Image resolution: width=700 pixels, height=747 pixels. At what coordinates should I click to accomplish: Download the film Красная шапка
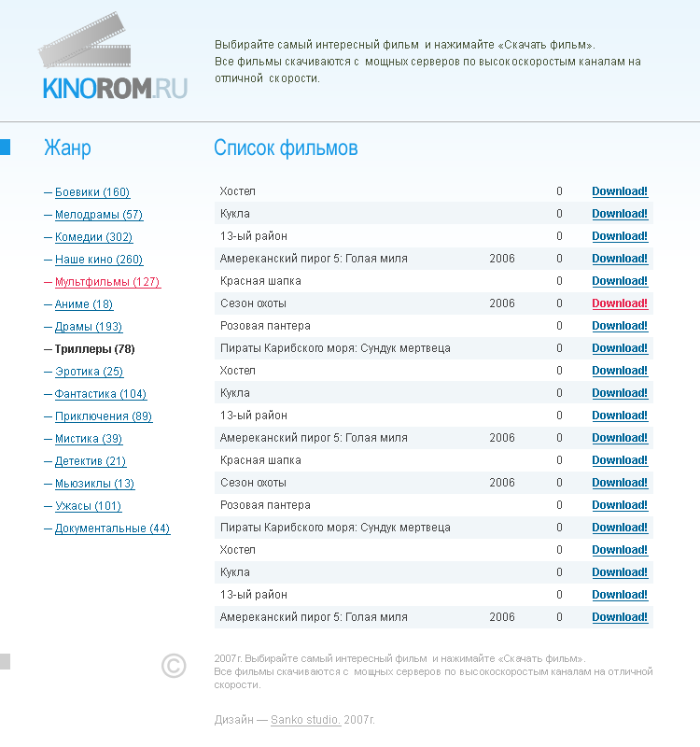pos(619,280)
